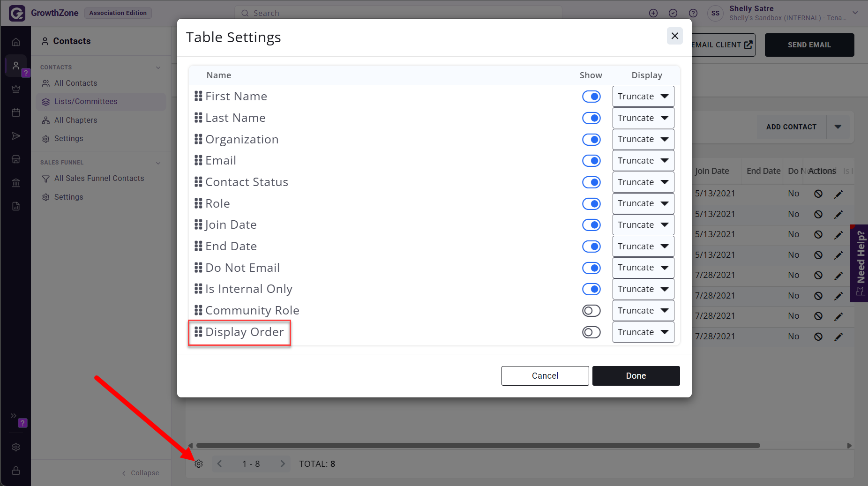Select Lists/Committees in sidebar
Viewport: 868px width, 486px height.
[x=101, y=102]
